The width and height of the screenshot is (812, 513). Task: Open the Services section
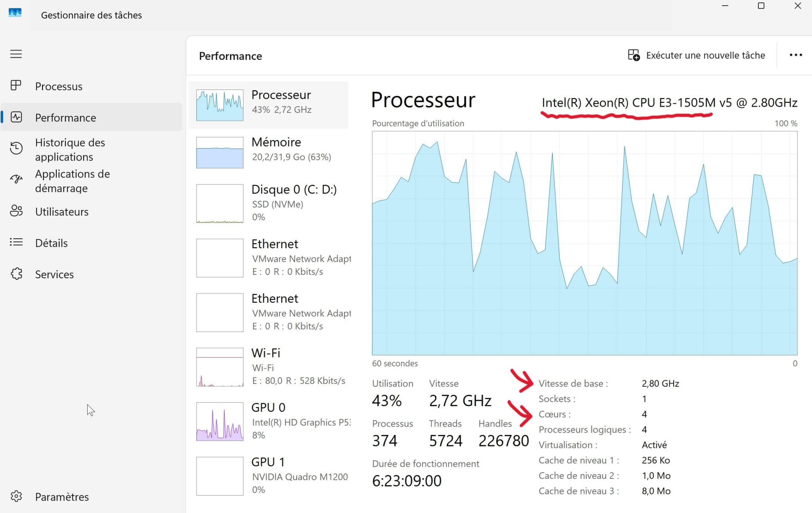click(x=54, y=274)
